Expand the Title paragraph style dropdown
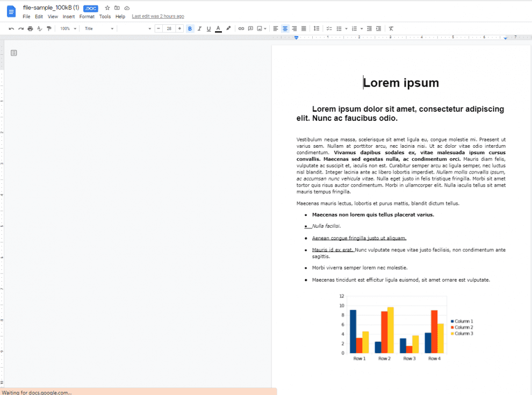This screenshot has width=532, height=395. (99, 28)
